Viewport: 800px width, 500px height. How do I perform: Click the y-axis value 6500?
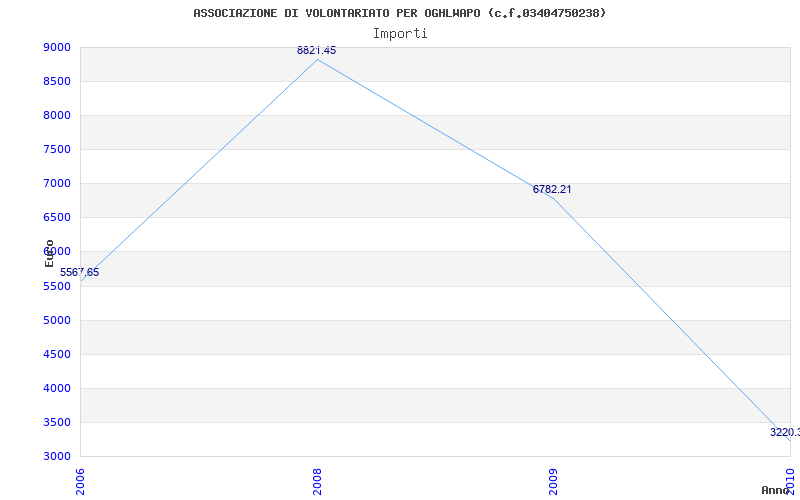(58, 217)
